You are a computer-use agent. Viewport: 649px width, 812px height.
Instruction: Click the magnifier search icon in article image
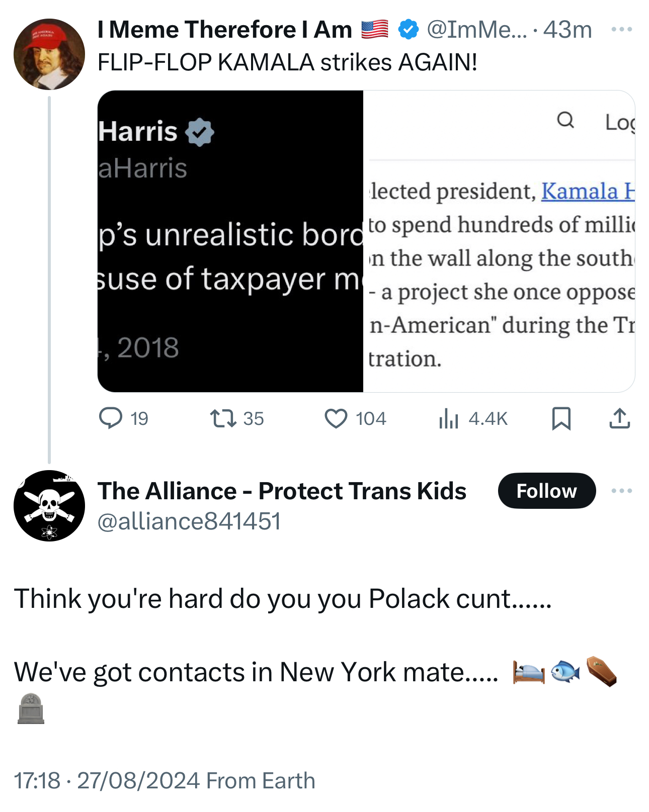[565, 120]
